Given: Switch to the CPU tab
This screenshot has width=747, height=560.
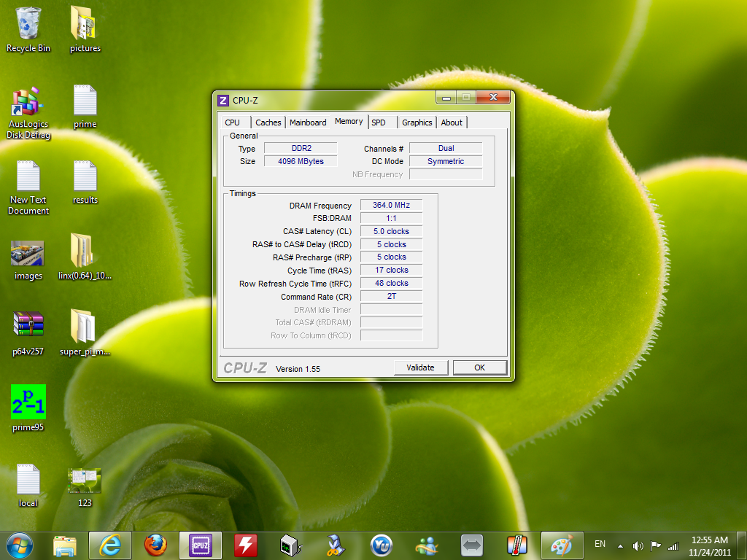Looking at the screenshot, I should point(233,122).
